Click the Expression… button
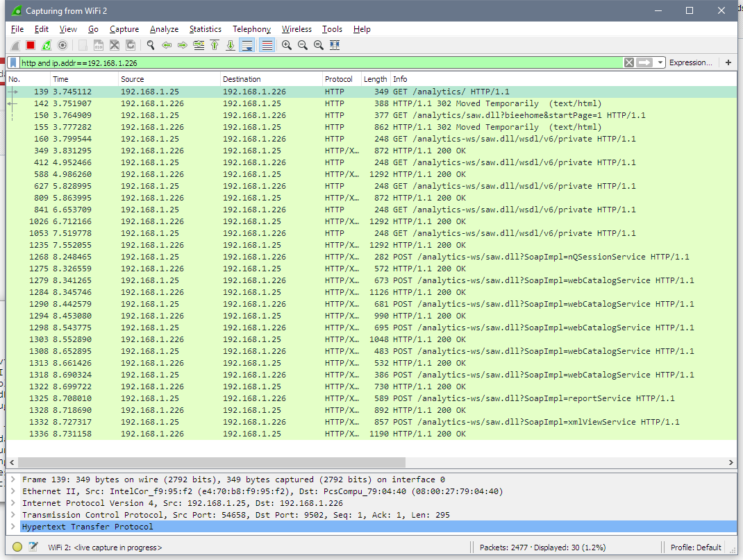 click(x=690, y=62)
